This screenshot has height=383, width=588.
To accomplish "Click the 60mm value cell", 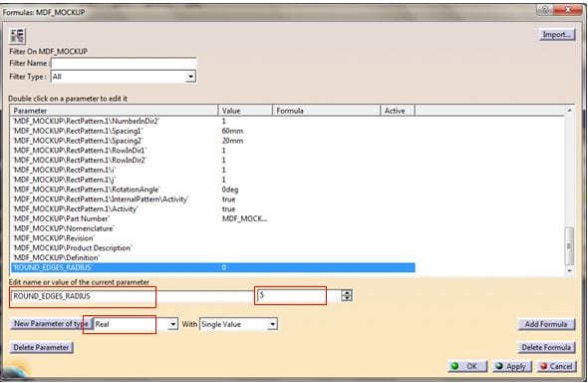I will (232, 131).
